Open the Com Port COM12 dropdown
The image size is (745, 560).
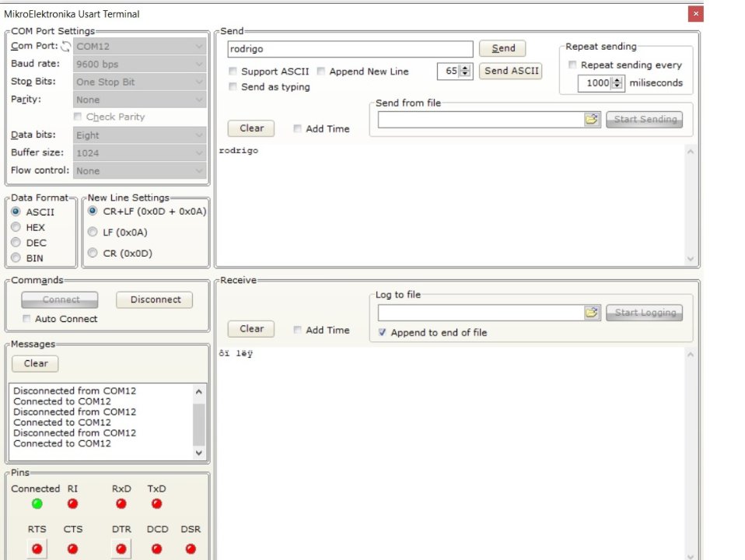(x=140, y=46)
